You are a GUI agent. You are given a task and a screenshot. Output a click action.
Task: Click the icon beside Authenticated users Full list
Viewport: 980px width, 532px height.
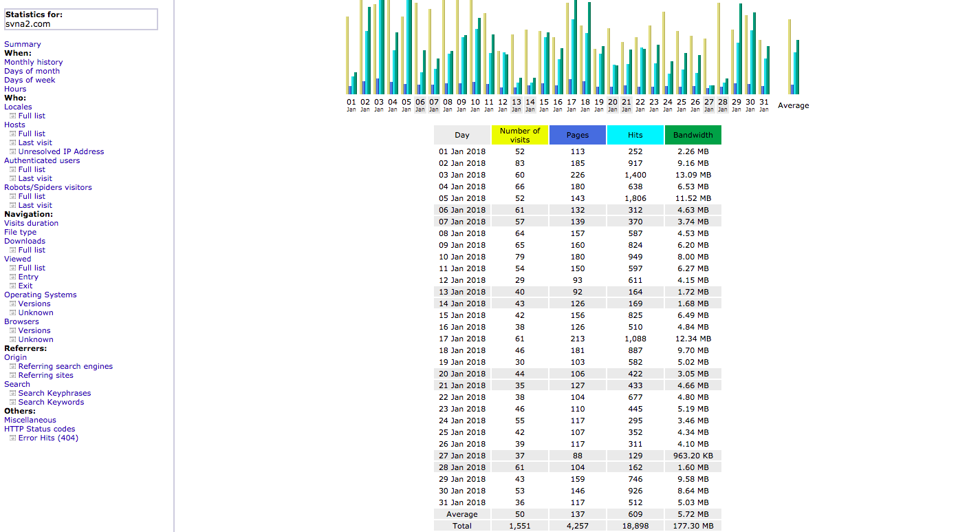tap(12, 169)
